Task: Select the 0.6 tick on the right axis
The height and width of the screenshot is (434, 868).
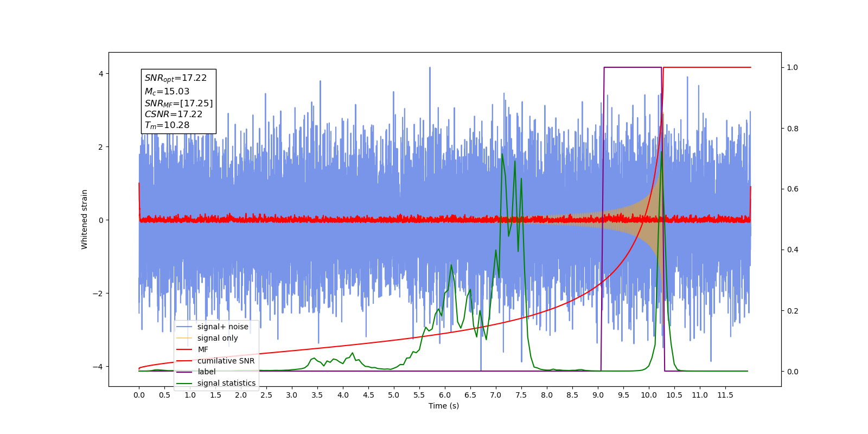Action: 793,189
